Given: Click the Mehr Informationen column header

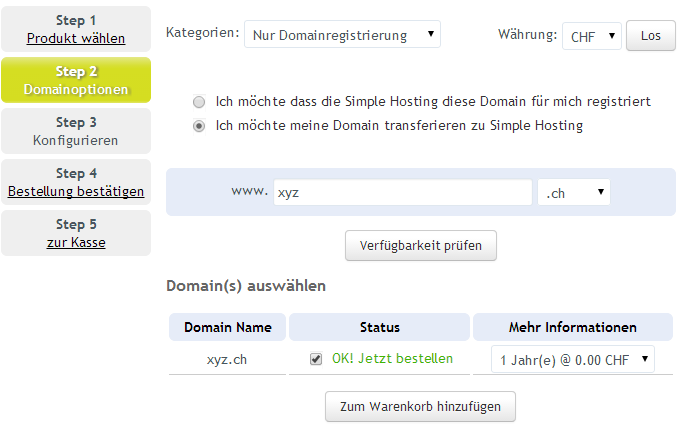Looking at the screenshot, I should (x=572, y=327).
